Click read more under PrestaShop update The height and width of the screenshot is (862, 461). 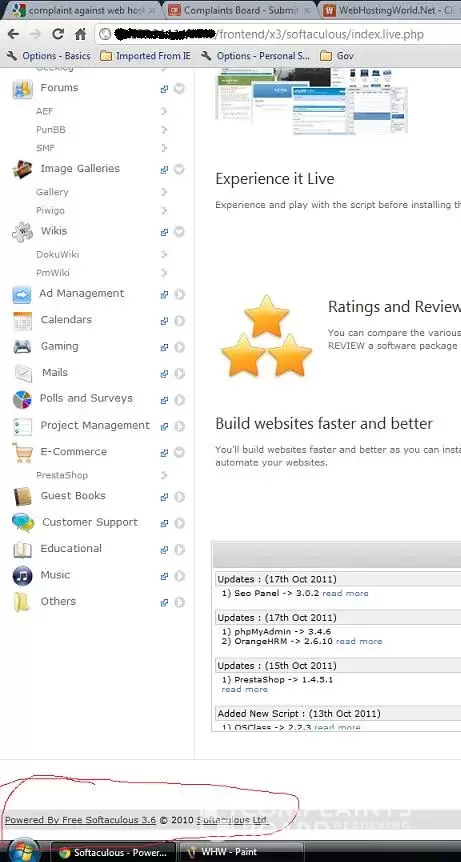tap(245, 689)
